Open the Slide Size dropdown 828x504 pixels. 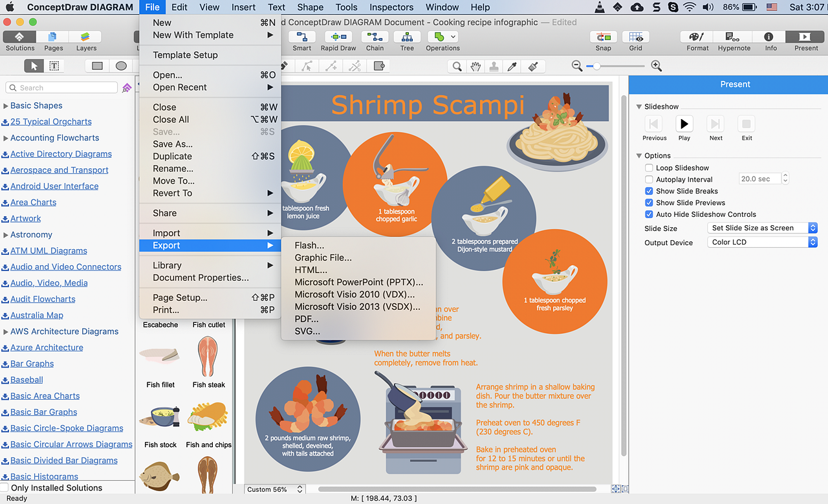pos(763,228)
